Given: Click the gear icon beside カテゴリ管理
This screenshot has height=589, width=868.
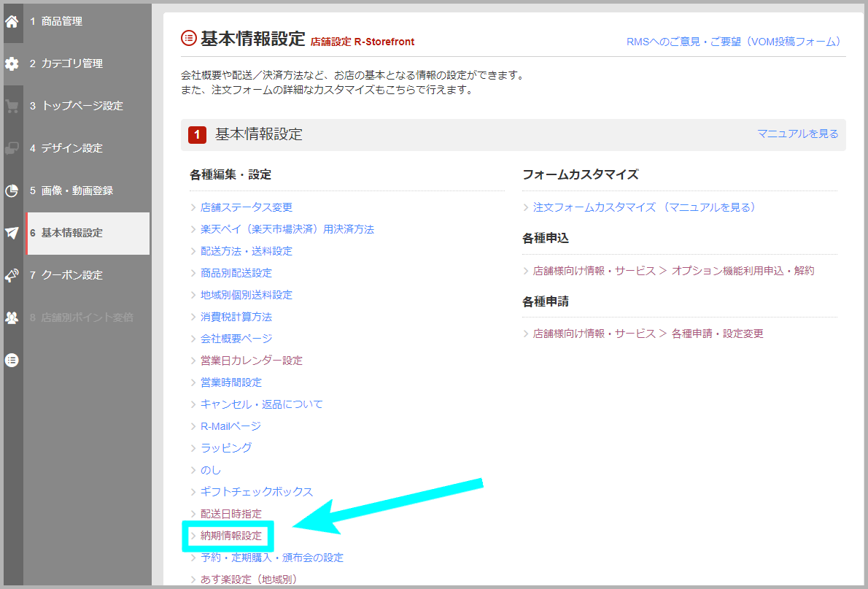Looking at the screenshot, I should pos(12,63).
